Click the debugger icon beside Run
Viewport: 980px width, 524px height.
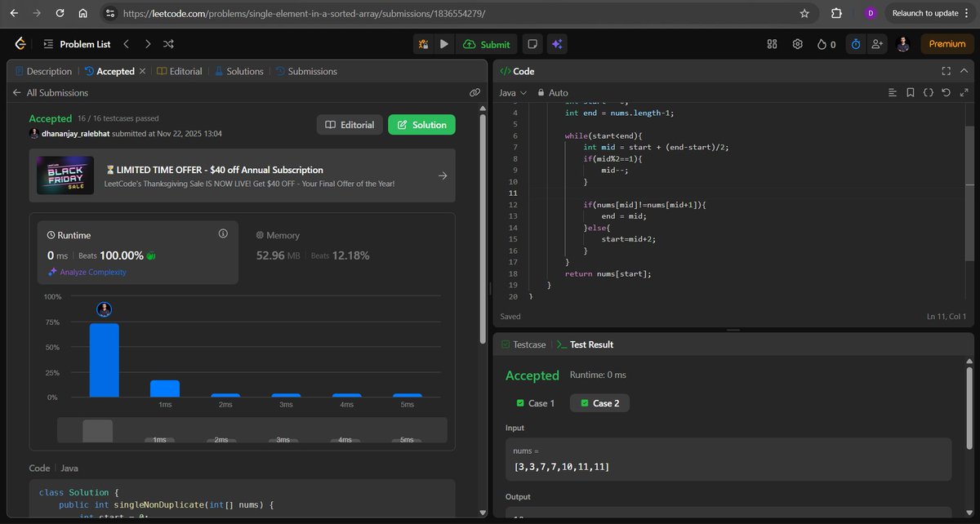pos(423,44)
